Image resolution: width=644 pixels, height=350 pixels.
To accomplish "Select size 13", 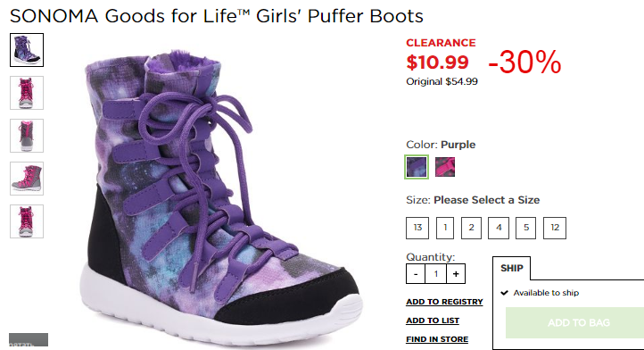I will (x=417, y=228).
